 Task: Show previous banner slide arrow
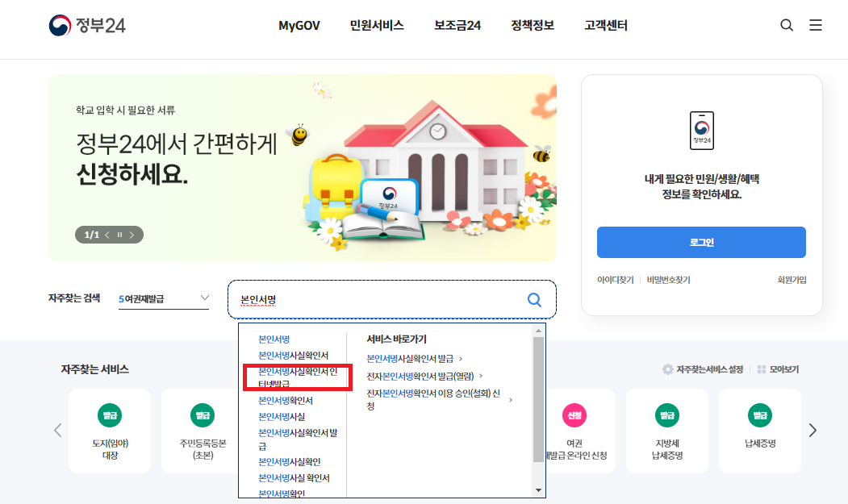tap(107, 235)
